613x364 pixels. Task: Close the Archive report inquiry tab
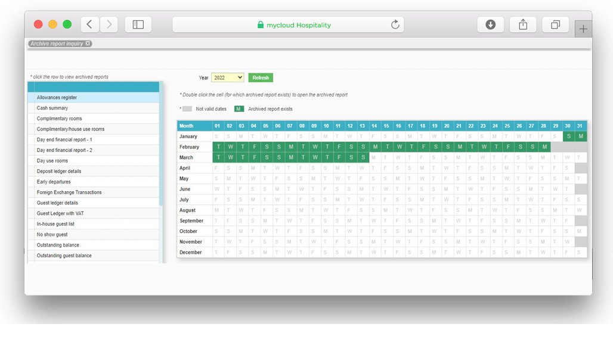pos(88,43)
